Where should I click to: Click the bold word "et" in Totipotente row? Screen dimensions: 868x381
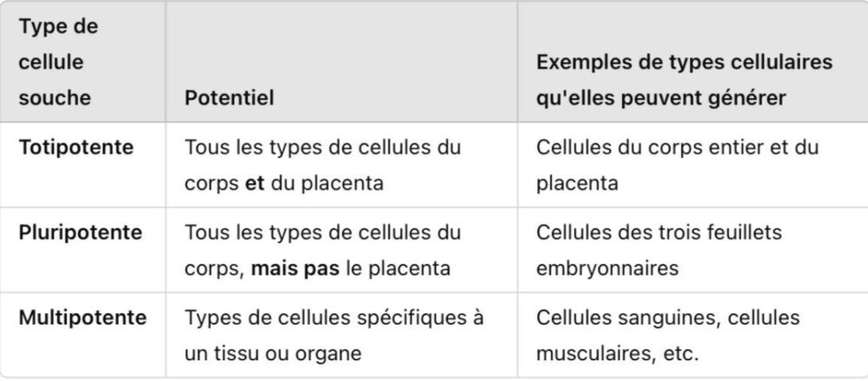tap(255, 183)
